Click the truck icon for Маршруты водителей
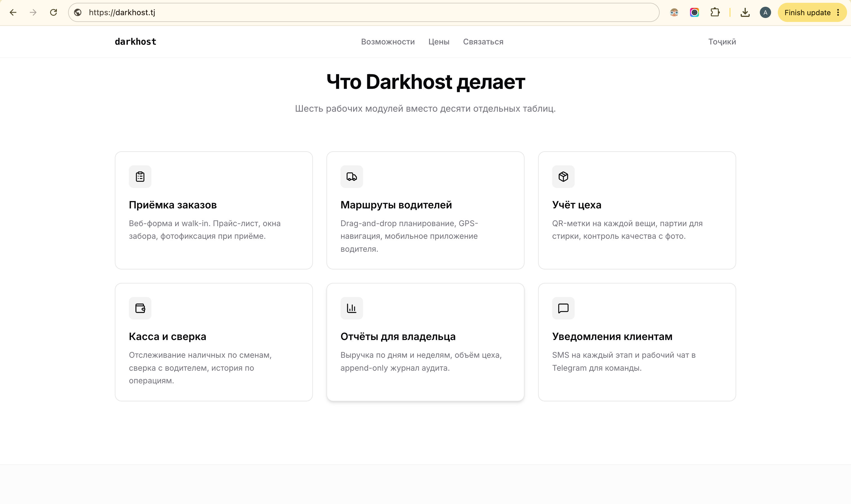The image size is (851, 504). coord(351,177)
